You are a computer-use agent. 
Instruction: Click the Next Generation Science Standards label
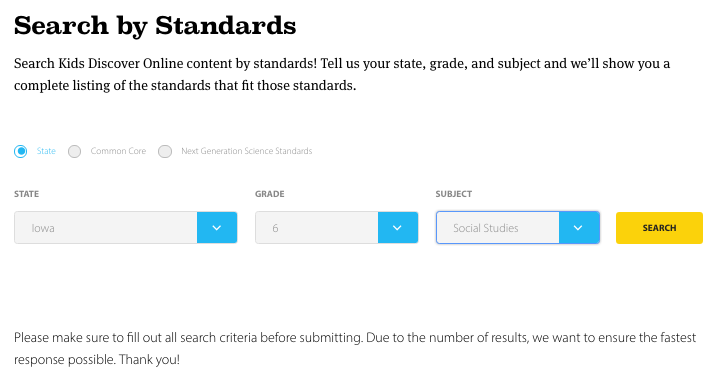coord(247,151)
